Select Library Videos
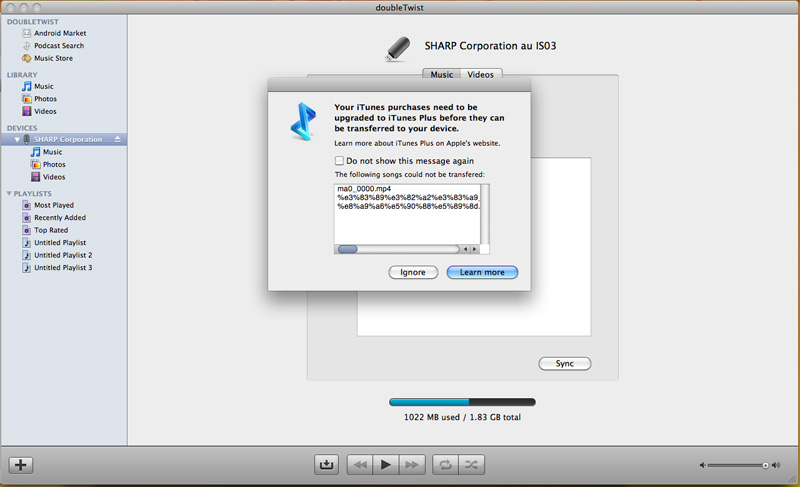 tap(45, 111)
